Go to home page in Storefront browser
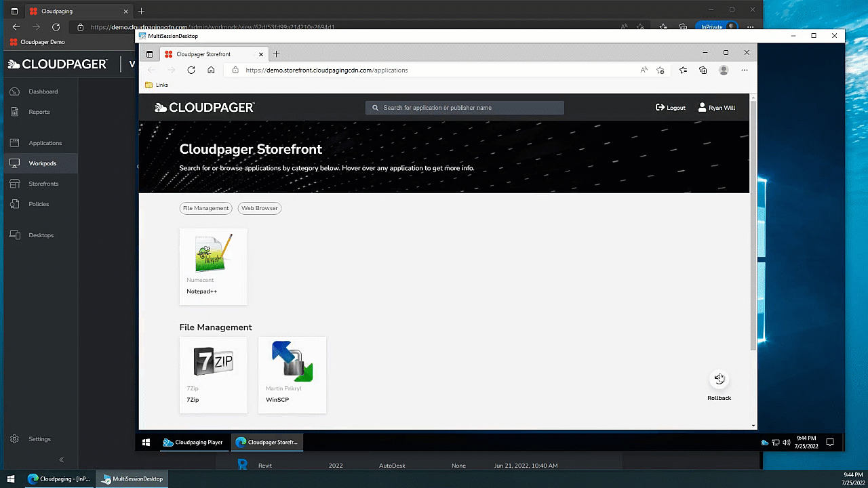868x488 pixels. (x=211, y=70)
